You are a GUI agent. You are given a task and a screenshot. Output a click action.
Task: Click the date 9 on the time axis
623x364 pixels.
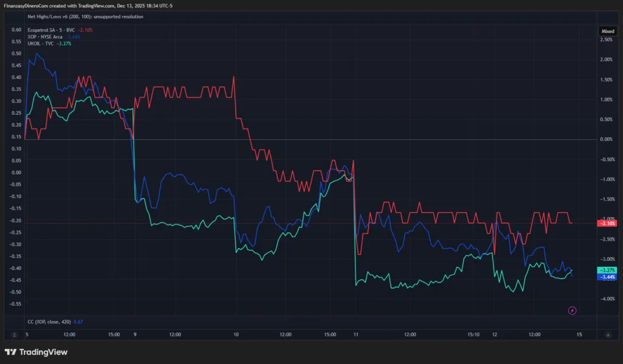click(x=135, y=334)
